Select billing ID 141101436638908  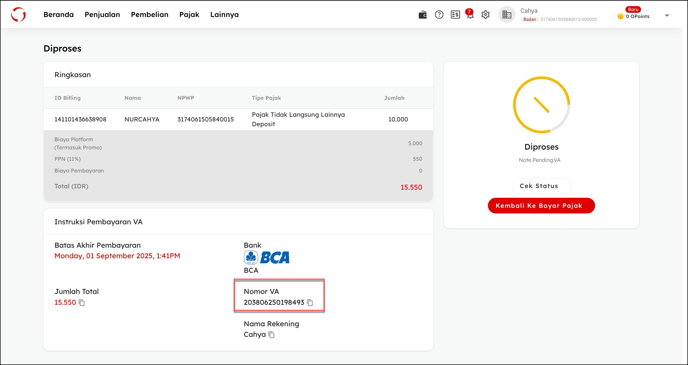point(80,119)
